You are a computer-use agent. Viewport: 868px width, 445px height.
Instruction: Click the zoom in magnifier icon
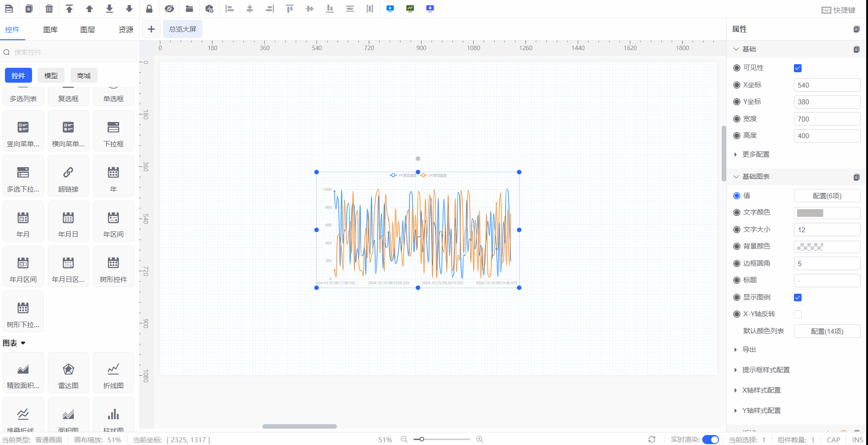click(480, 439)
